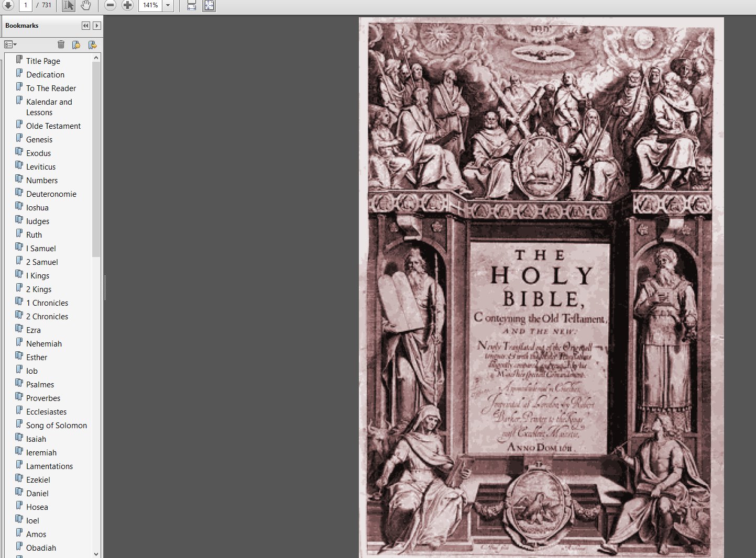Create a new bookmark with star icon
756x558 pixels.
click(x=76, y=44)
